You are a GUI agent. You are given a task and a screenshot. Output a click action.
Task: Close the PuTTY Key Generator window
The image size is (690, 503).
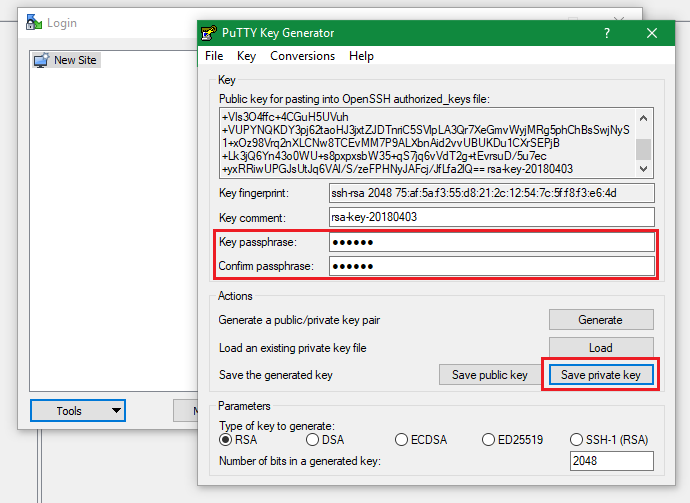652,33
